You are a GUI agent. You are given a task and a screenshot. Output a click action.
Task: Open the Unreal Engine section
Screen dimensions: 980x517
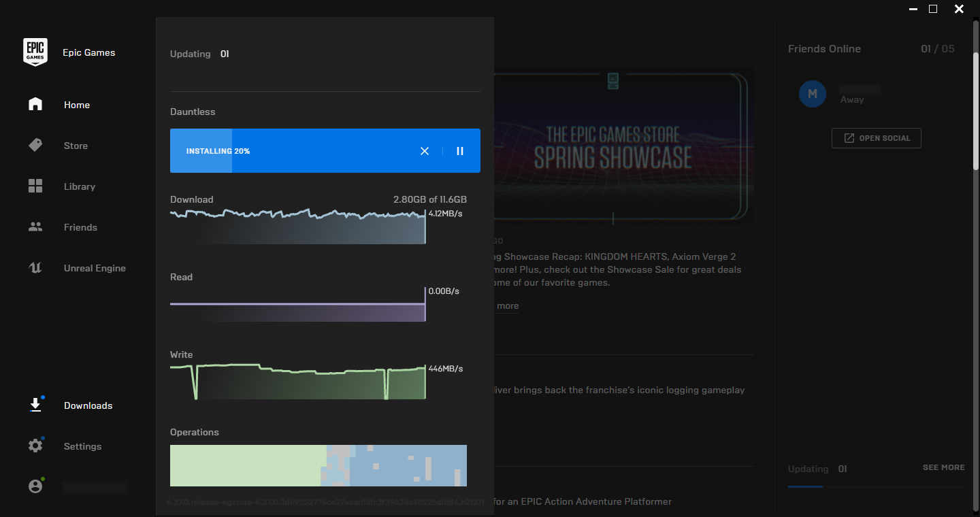point(95,268)
